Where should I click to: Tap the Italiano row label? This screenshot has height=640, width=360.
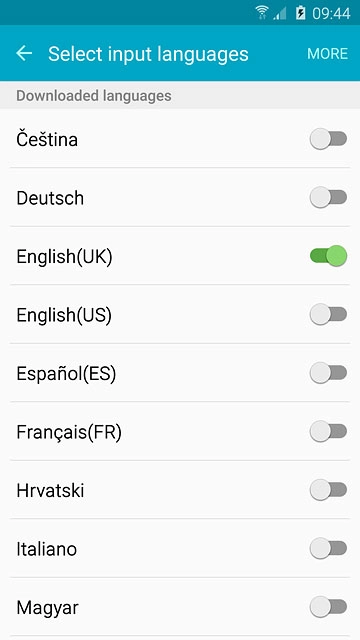coord(47,549)
